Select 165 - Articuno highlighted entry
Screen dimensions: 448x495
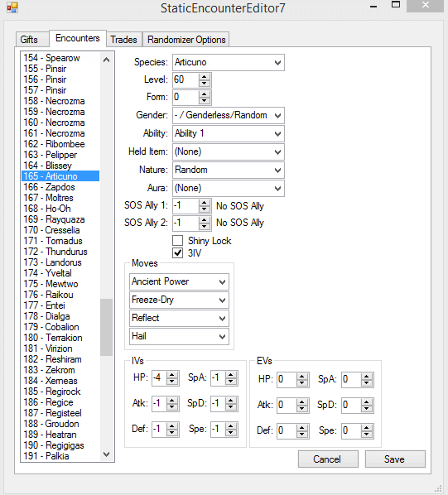(x=60, y=176)
